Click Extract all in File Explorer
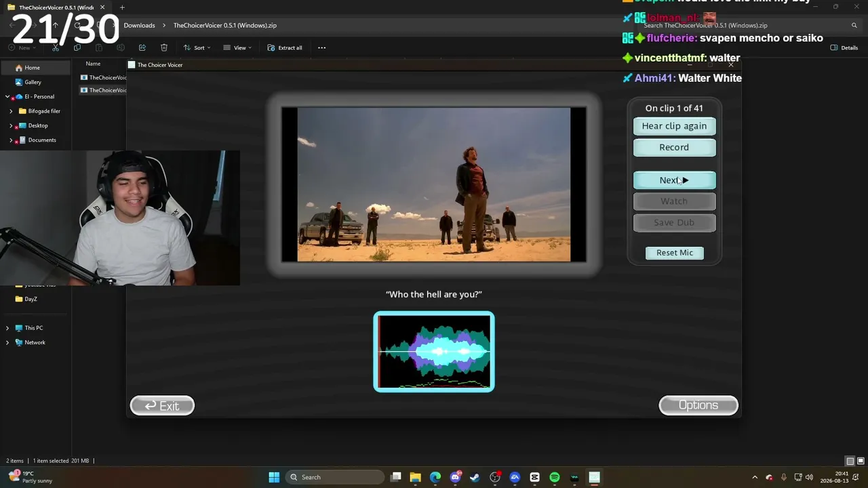The height and width of the screenshot is (488, 868). [x=285, y=47]
